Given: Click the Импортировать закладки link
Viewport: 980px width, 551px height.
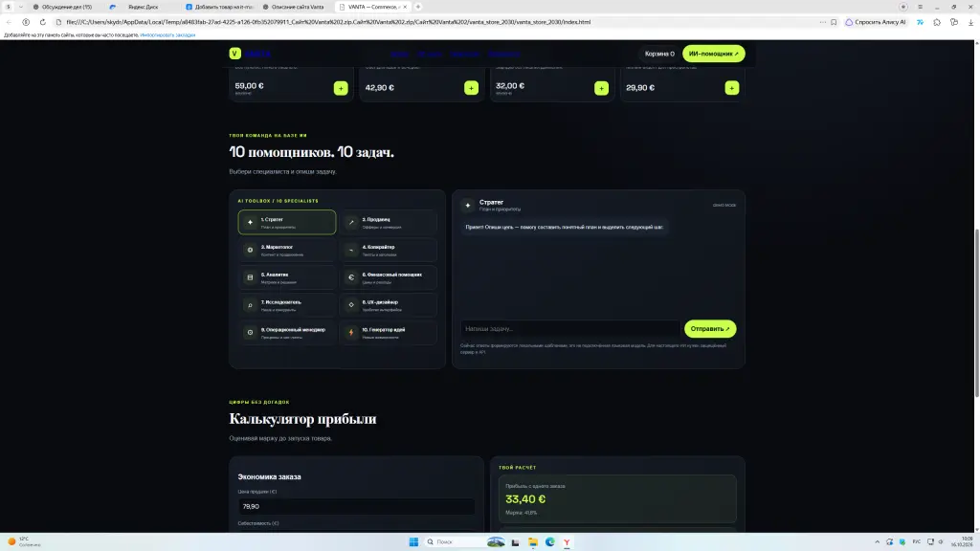Looking at the screenshot, I should click(x=167, y=35).
